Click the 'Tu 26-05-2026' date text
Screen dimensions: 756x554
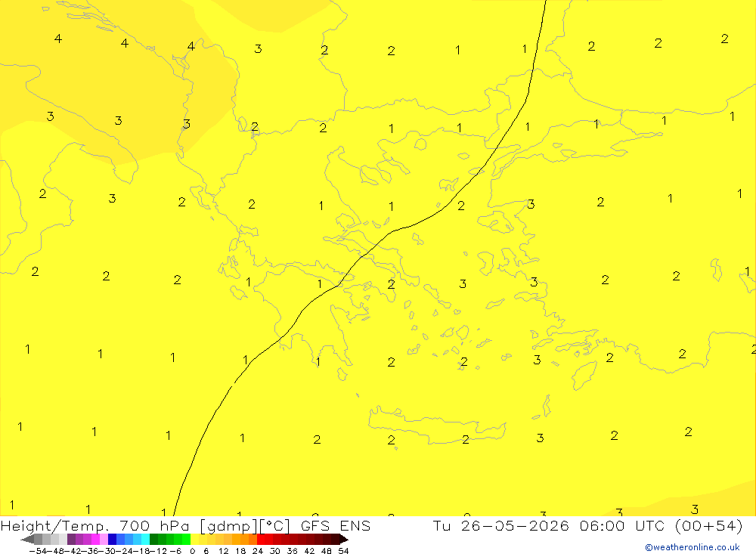click(501, 526)
